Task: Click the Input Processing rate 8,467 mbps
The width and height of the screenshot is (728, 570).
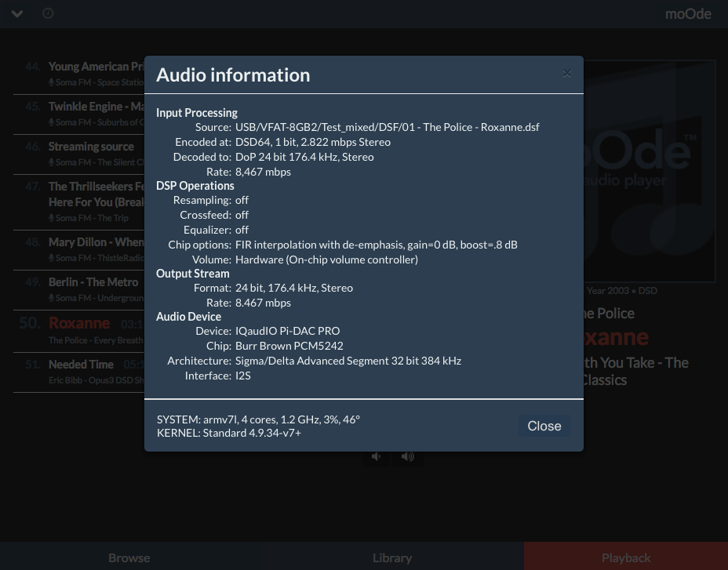Action: (x=263, y=172)
